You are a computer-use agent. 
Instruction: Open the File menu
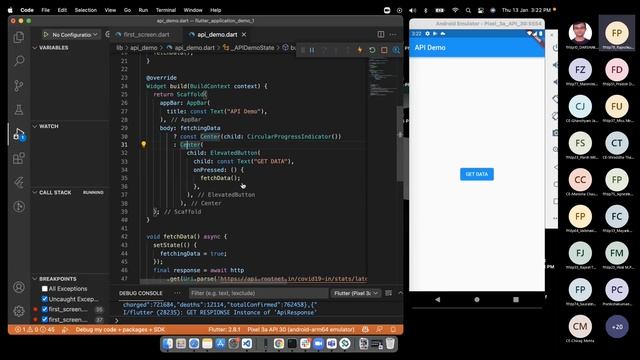pyautogui.click(x=45, y=10)
